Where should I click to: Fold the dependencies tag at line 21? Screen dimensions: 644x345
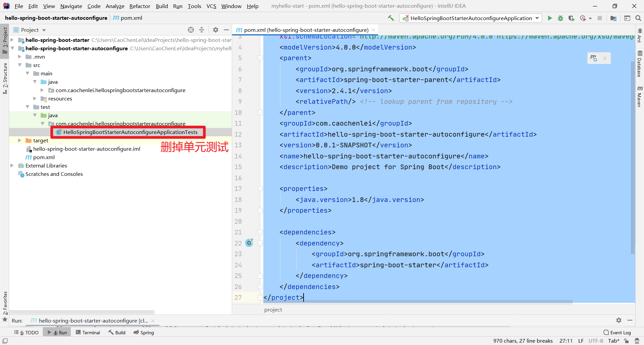tap(260, 232)
